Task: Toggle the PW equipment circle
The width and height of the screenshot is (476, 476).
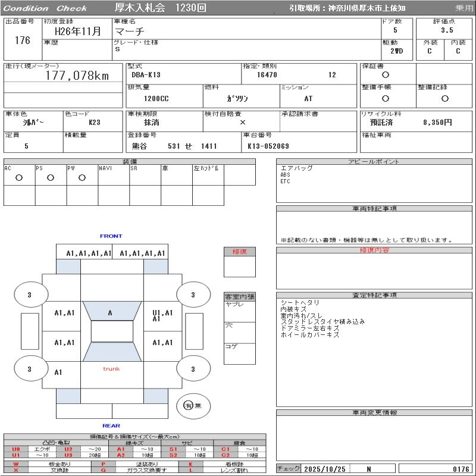Action: [82, 178]
